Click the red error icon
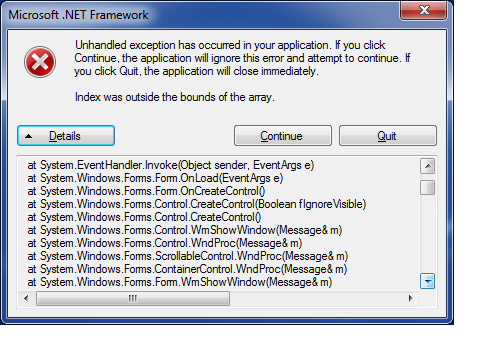The height and width of the screenshot is (360, 480). click(x=40, y=62)
